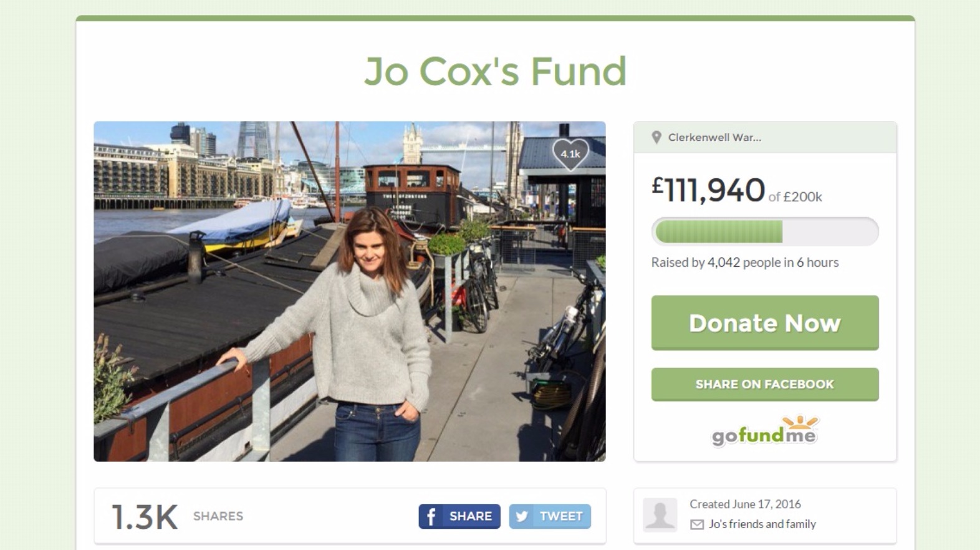
Task: Click the GoFundMe logo
Action: click(x=764, y=431)
